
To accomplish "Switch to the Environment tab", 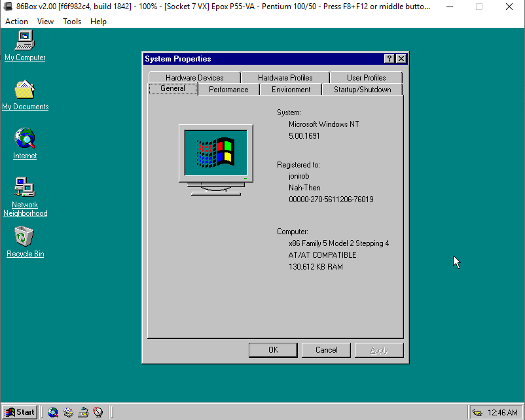I will pos(291,90).
